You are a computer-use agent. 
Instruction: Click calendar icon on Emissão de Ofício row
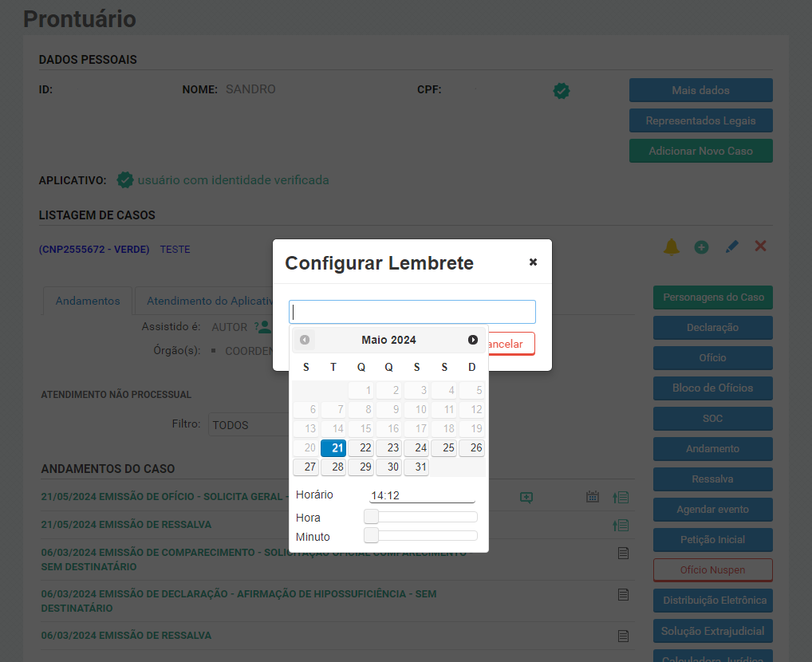[x=593, y=497]
